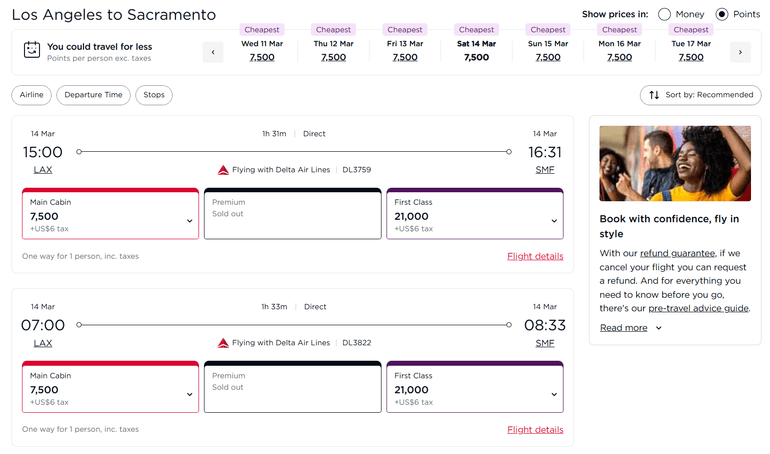
Task: Click next dates arrow in date carousel
Action: pos(740,52)
